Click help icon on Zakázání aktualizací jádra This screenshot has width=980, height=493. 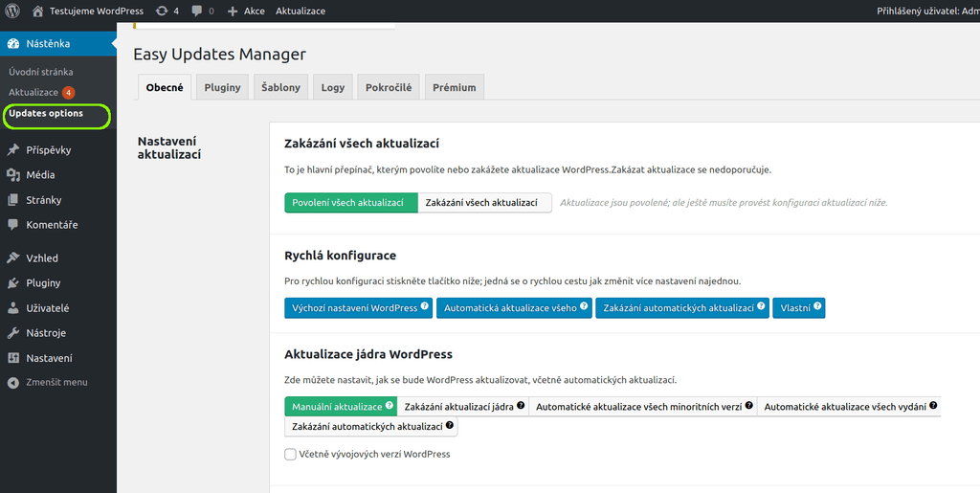[x=521, y=405]
